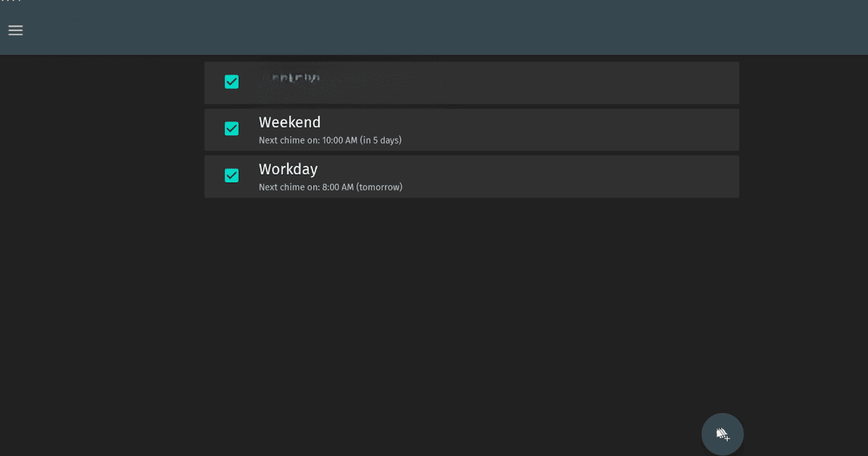The height and width of the screenshot is (456, 868).
Task: Disable the Weekend chime checkbox
Action: 231,128
